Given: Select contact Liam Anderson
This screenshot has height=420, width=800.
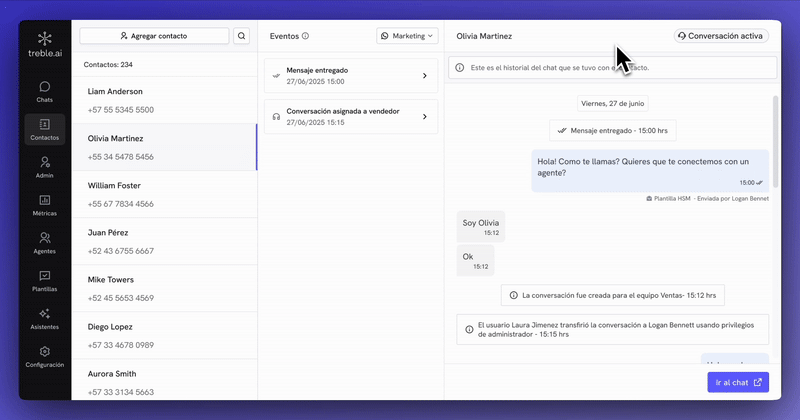Looking at the screenshot, I should [x=164, y=101].
